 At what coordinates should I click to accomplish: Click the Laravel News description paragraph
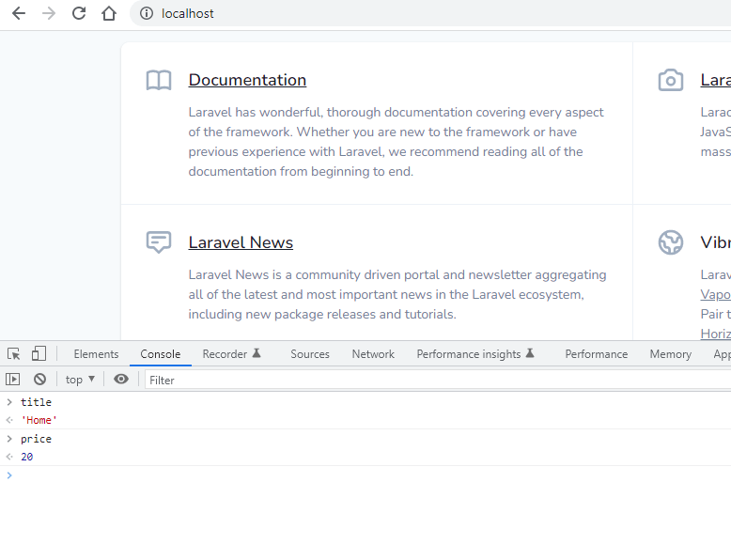coord(397,294)
